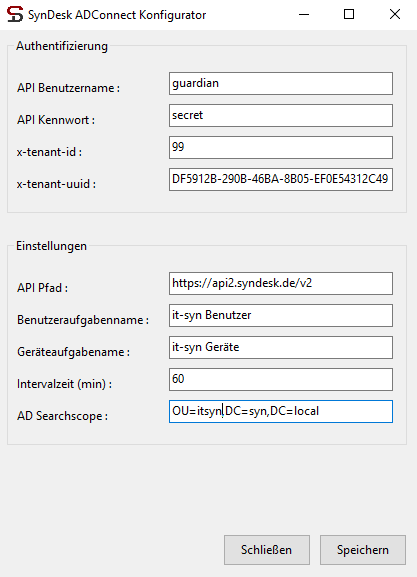
Task: Click the API Benutzername label
Action: (x=68, y=88)
